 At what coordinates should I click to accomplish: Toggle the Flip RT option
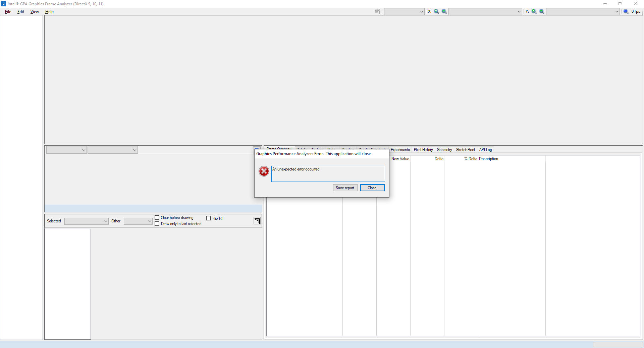208,218
